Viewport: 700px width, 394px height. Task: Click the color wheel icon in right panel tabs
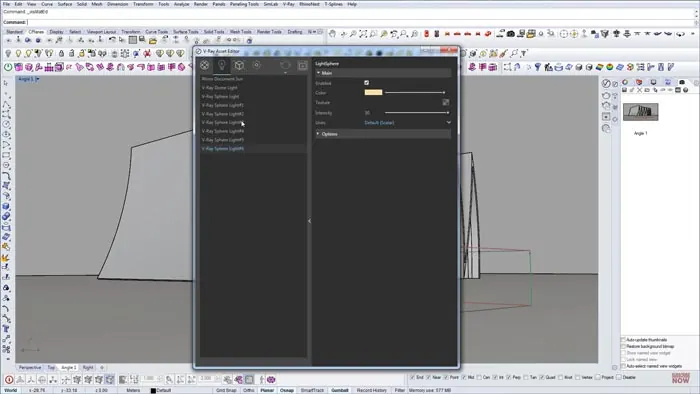point(625,82)
